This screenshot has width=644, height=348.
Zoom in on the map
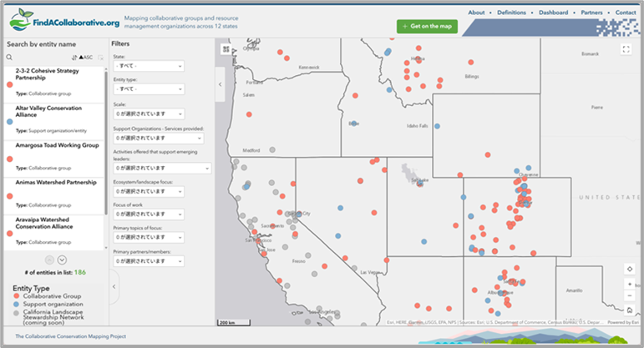(x=628, y=285)
